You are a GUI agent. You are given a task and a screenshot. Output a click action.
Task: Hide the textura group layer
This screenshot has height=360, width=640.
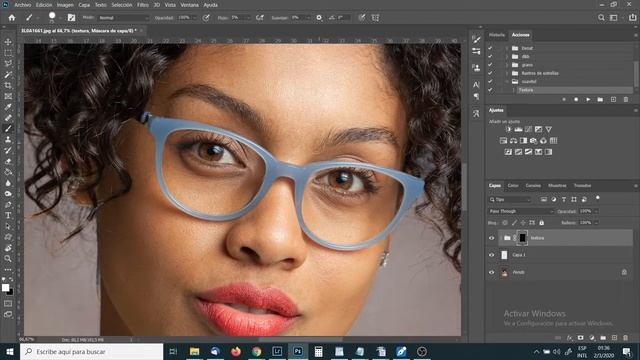click(x=492, y=238)
